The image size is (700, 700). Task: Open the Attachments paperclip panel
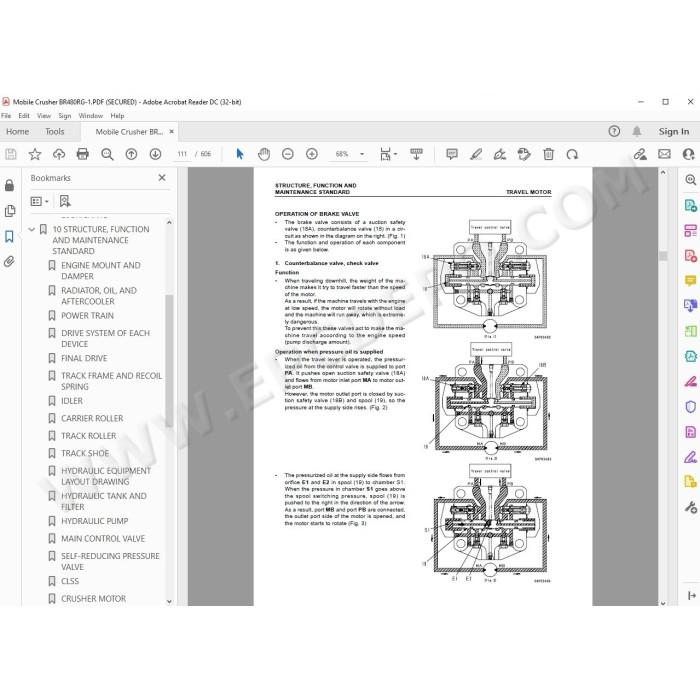pyautogui.click(x=9, y=261)
